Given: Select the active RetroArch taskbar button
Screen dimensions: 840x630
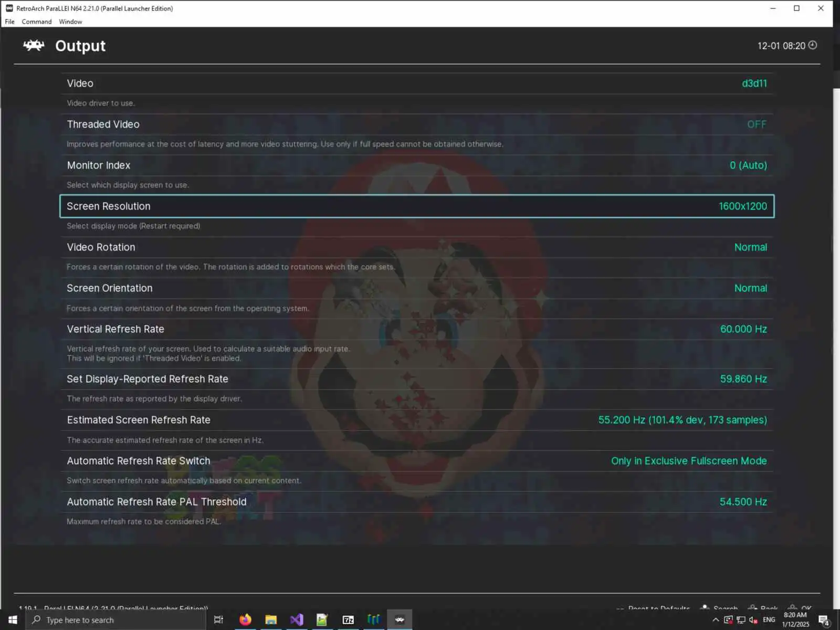Looking at the screenshot, I should [400, 620].
